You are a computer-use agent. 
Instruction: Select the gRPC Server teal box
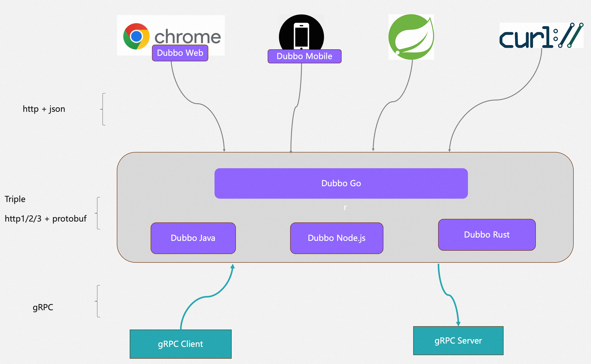coord(458,341)
